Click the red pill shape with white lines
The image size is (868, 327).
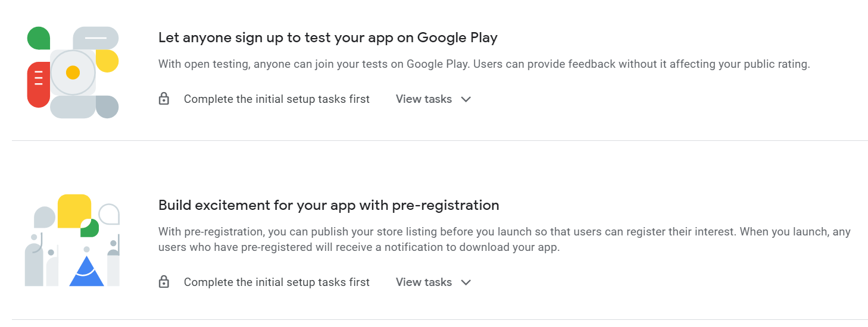(39, 84)
